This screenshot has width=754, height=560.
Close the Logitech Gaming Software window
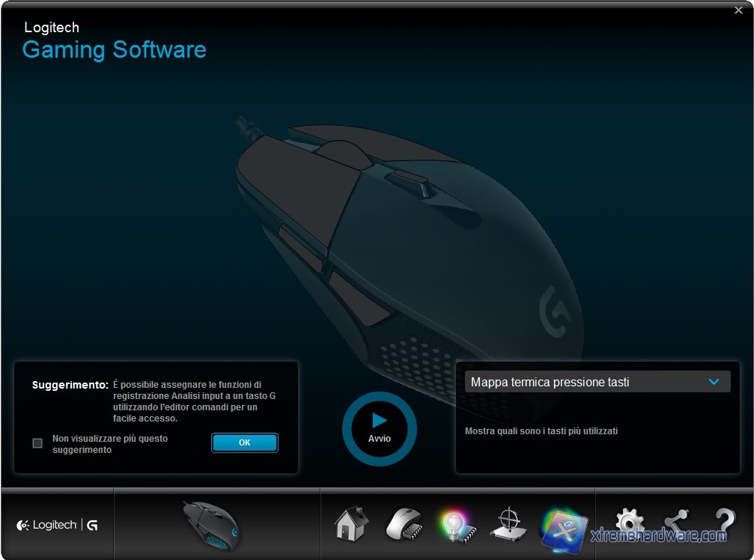pos(739,10)
